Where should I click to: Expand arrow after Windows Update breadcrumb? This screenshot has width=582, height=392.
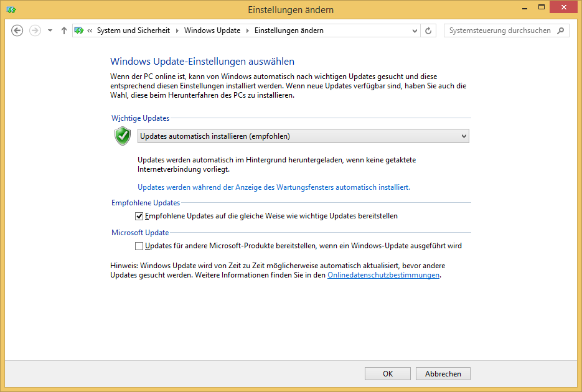tap(248, 30)
